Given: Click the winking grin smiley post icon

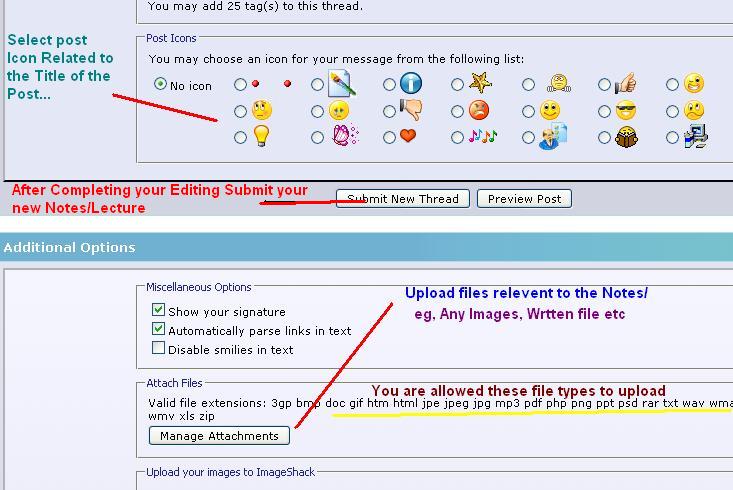Looking at the screenshot, I should tap(694, 83).
